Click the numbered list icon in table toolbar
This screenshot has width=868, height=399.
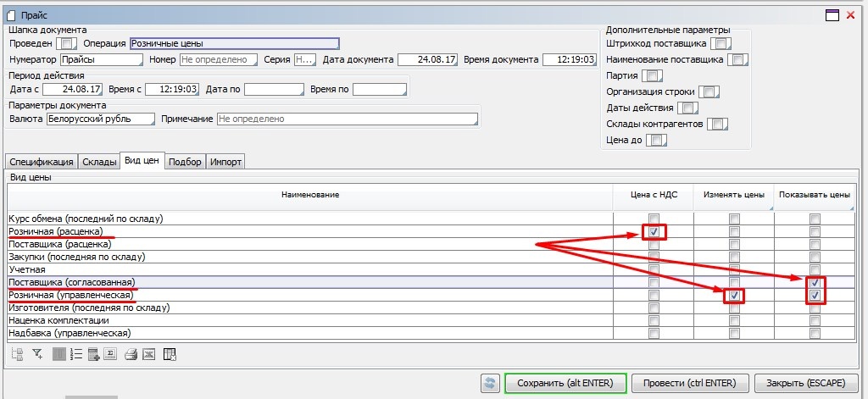tap(75, 355)
